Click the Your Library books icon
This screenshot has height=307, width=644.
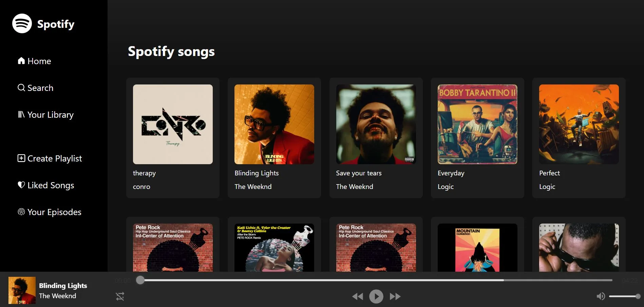click(x=21, y=114)
